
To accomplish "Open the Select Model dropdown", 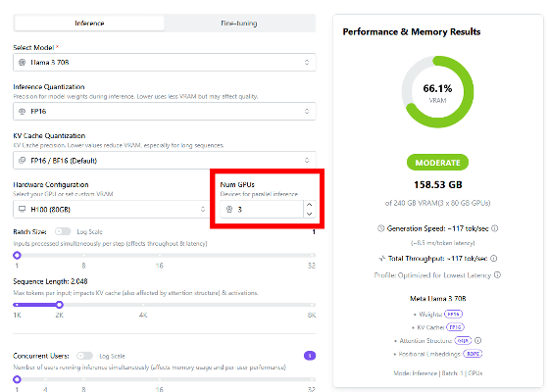I will click(x=165, y=63).
